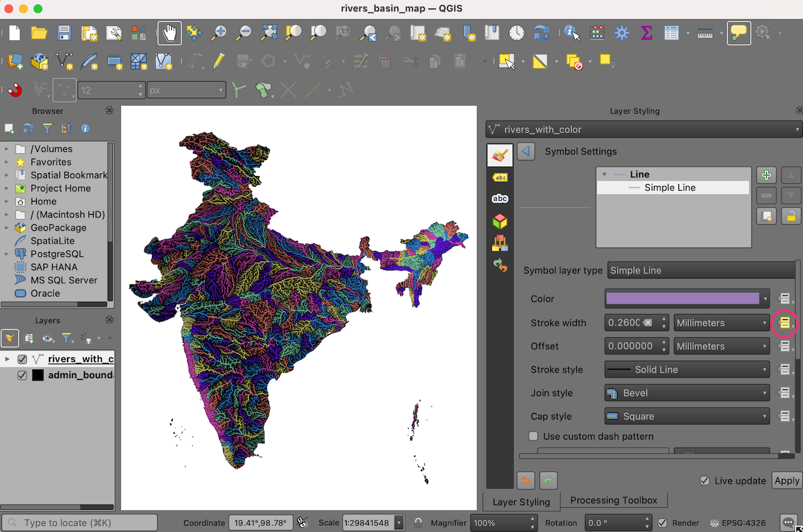Open the 3D View tab in styling sidebar
The image size is (803, 532).
pos(500,221)
